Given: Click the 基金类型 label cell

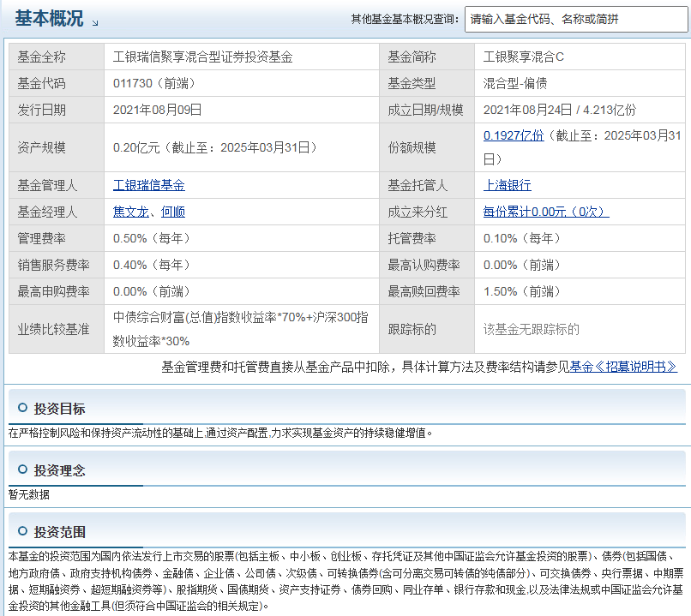Looking at the screenshot, I should (427, 83).
